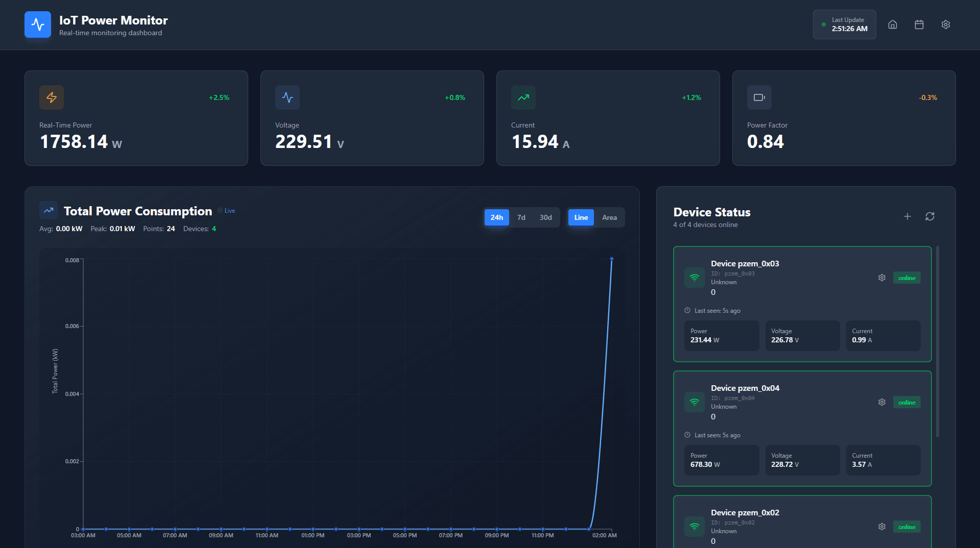Image resolution: width=980 pixels, height=548 pixels.
Task: Click the Last Update time indicator
Action: click(x=845, y=24)
